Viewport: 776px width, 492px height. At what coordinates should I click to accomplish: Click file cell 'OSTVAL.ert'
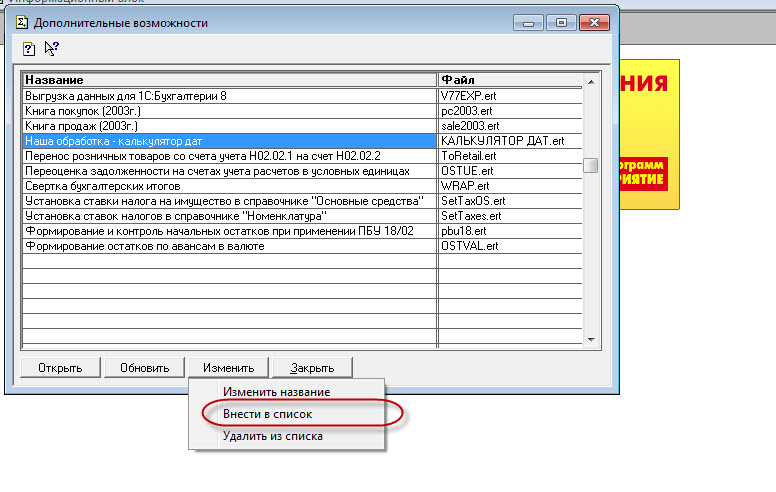[510, 246]
